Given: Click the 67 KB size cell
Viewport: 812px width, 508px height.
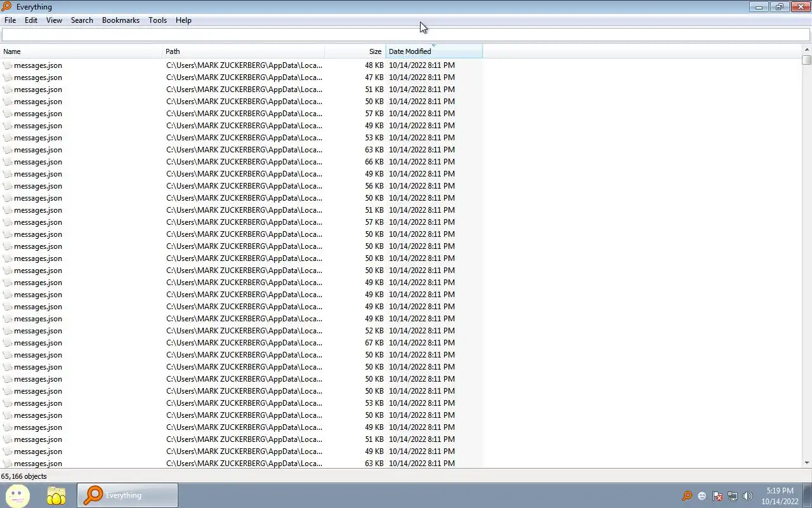Looking at the screenshot, I should 374,343.
